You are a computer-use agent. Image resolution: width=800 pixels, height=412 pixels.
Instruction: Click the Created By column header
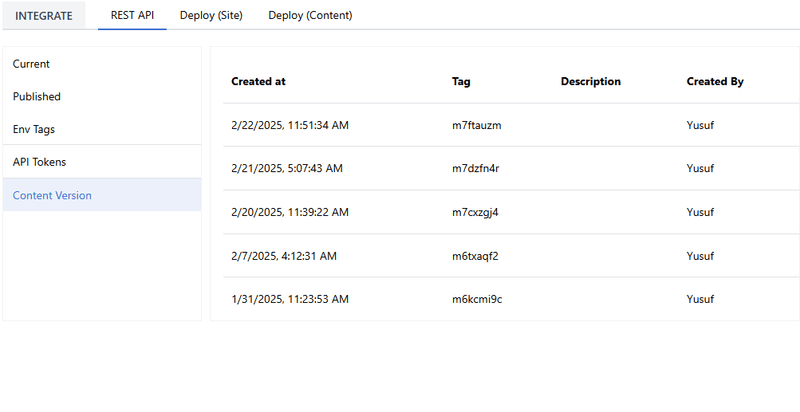(715, 82)
